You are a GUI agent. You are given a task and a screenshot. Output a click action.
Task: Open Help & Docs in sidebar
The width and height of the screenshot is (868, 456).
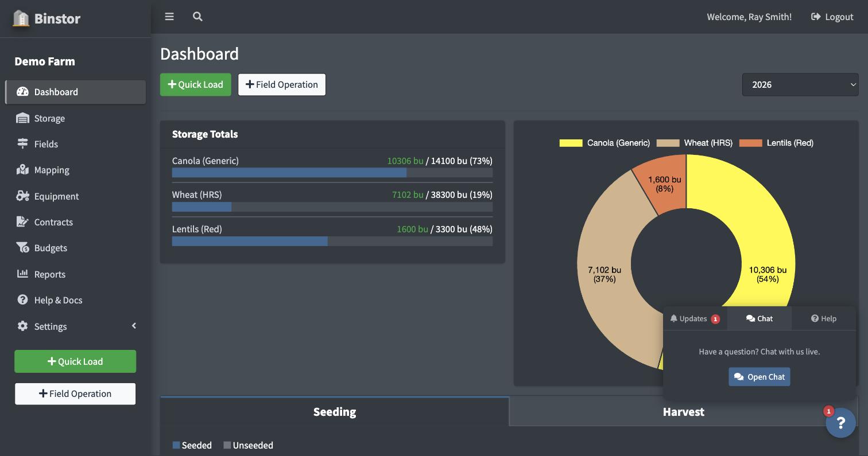click(x=75, y=300)
